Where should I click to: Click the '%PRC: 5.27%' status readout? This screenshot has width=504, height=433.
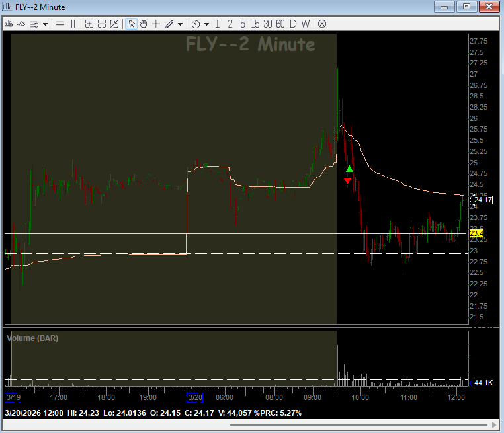(x=278, y=413)
